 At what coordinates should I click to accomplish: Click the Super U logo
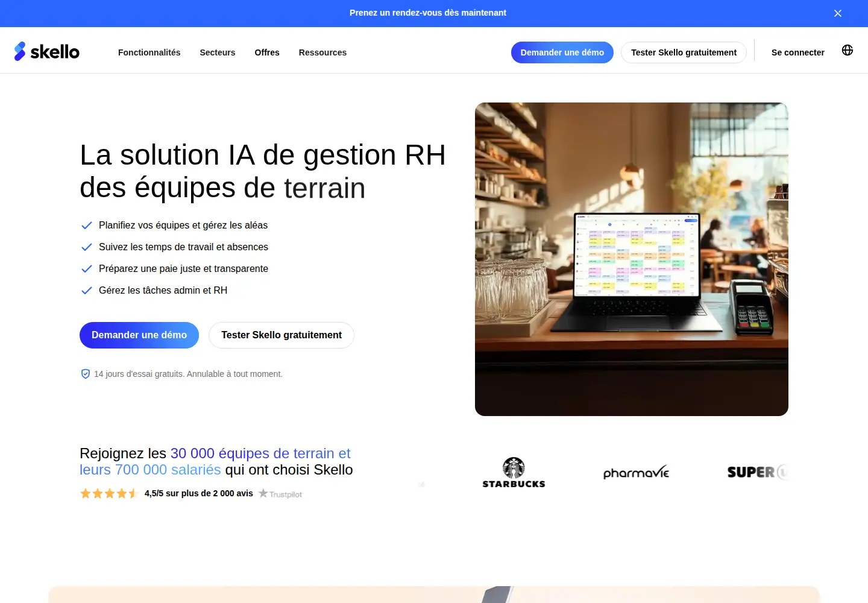tap(757, 472)
